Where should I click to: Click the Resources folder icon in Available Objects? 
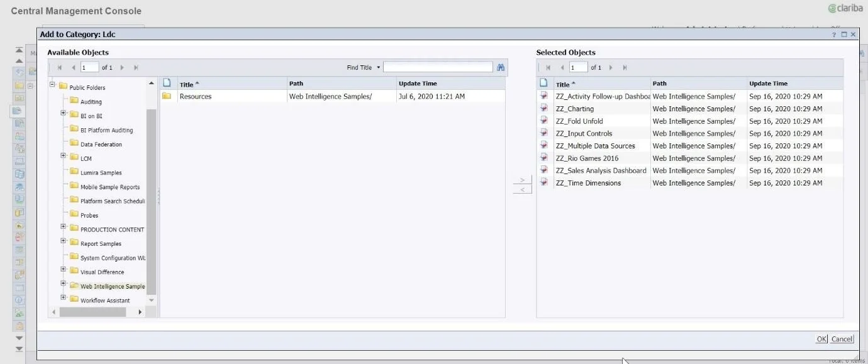(x=167, y=96)
